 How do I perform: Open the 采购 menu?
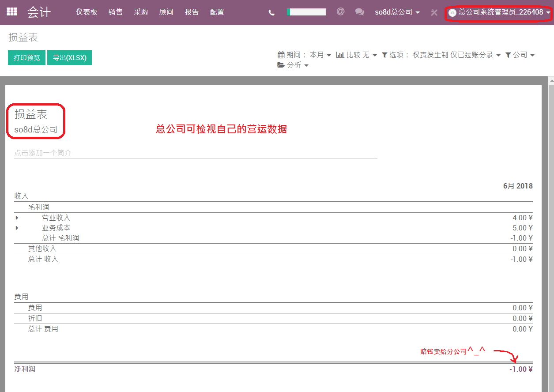click(141, 12)
